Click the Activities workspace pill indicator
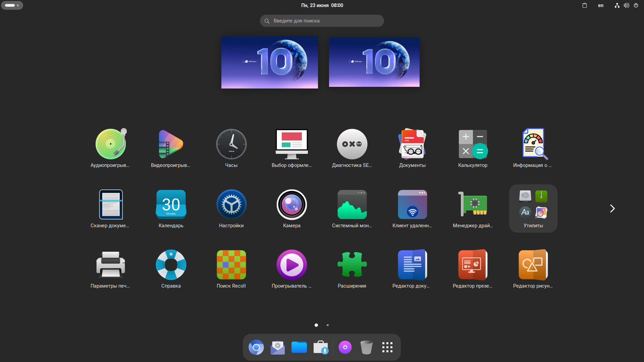 click(x=12, y=5)
